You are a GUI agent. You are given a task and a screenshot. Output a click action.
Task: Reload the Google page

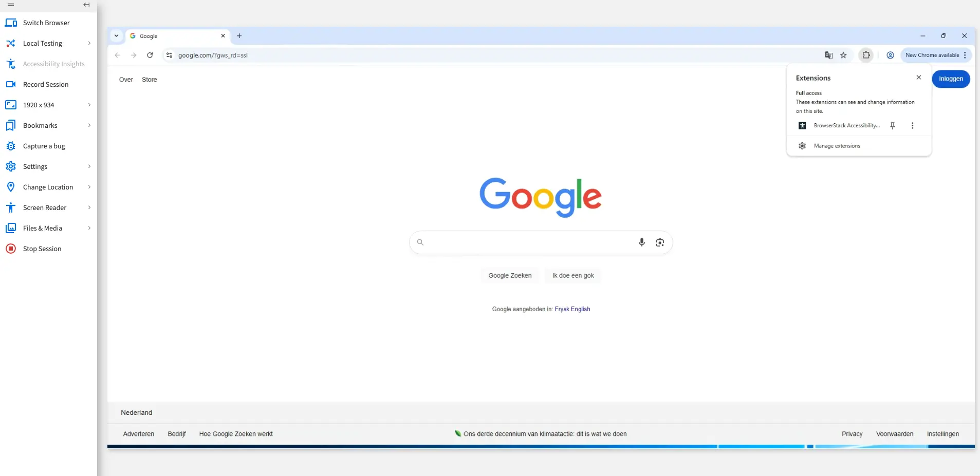150,55
